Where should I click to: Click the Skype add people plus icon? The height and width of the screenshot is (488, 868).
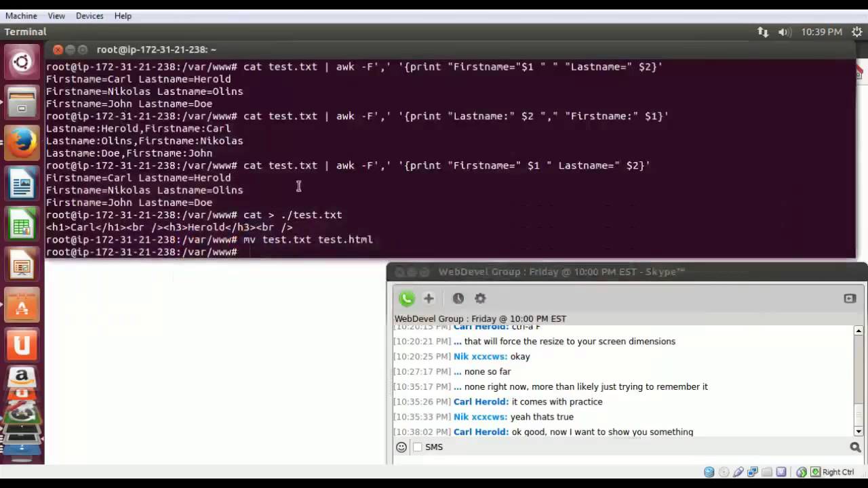[429, 298]
